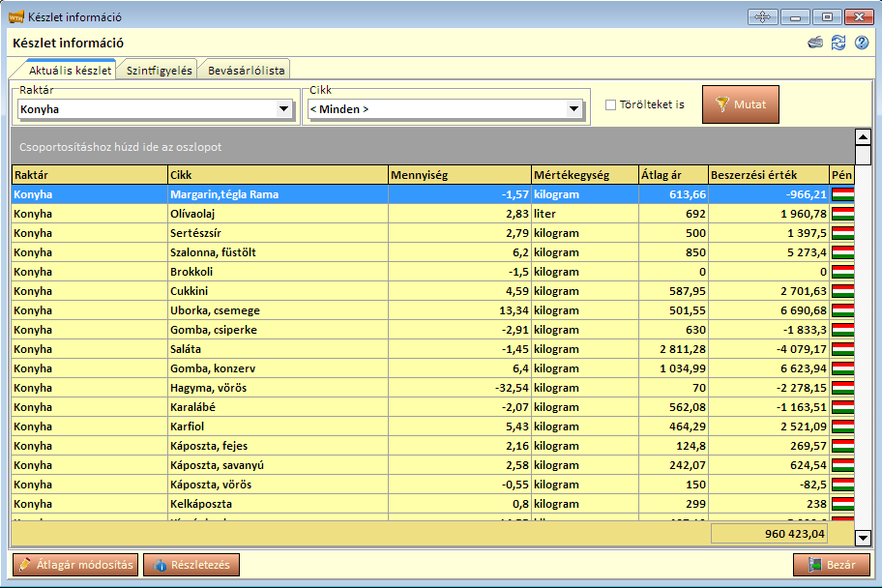
Task: Sort by the Átlag ár column header
Action: click(x=673, y=175)
